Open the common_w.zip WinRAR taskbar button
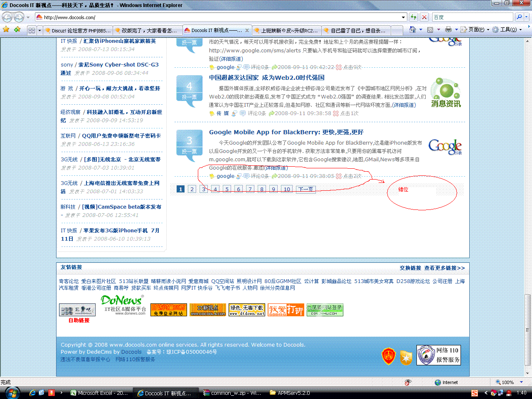This screenshot has height=399, width=532. pos(232,393)
